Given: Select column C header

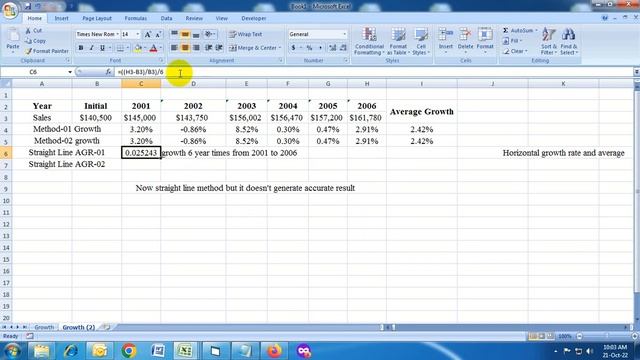Looking at the screenshot, I should point(141,84).
